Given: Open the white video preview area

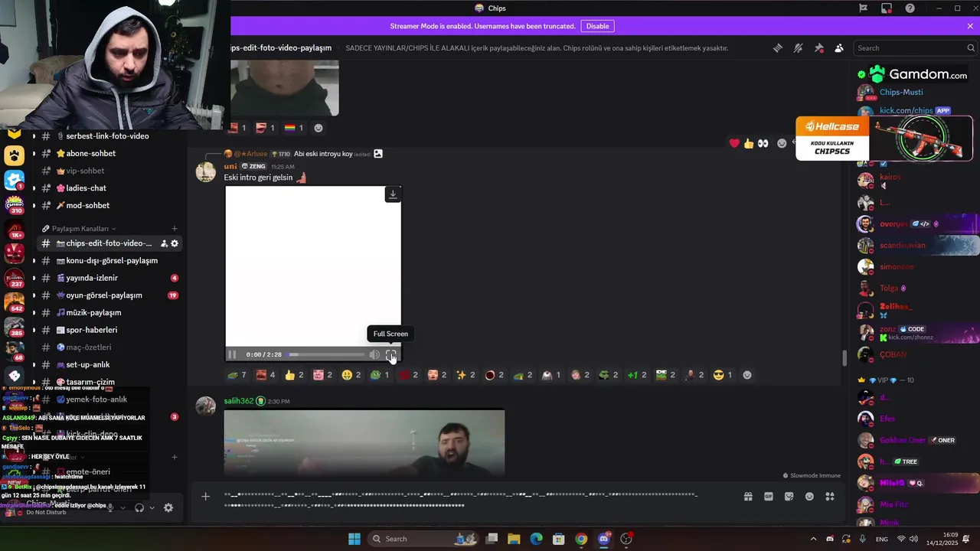Looking at the screenshot, I should pos(313,266).
